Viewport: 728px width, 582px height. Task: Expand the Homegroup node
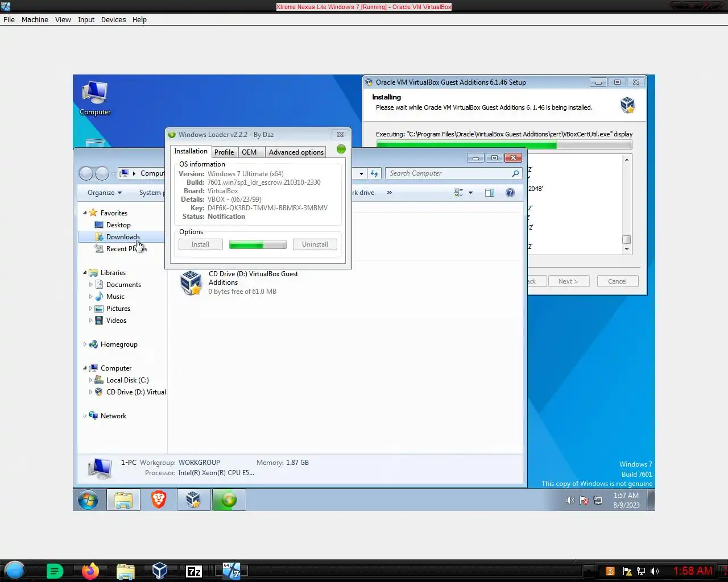tap(85, 344)
